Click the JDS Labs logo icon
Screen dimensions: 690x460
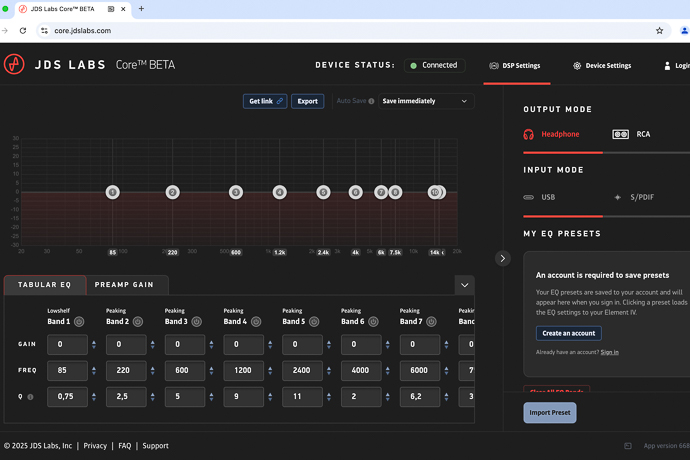14,65
